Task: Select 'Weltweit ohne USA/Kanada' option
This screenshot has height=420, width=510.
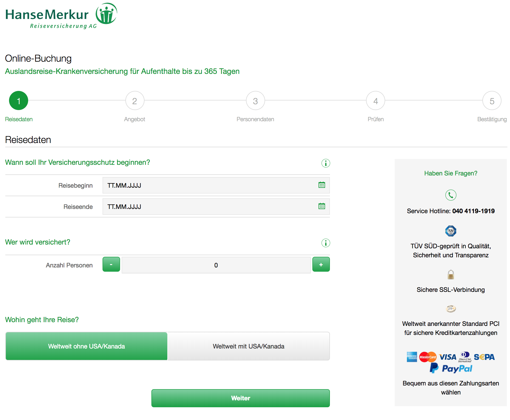Action: coord(87,346)
